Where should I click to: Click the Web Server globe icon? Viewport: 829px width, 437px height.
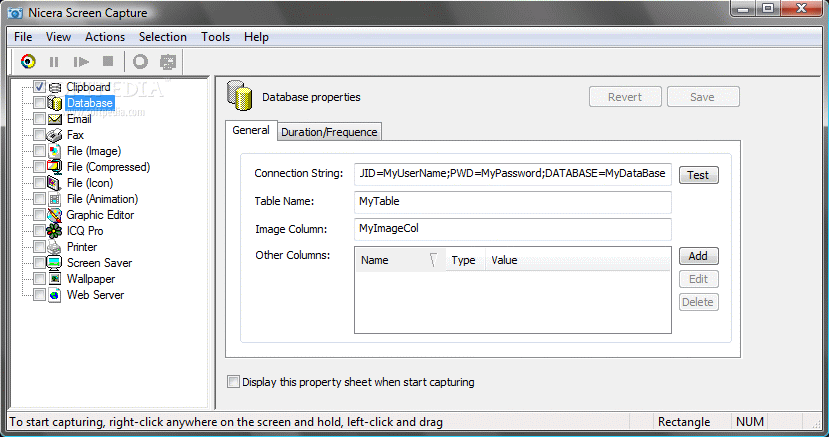[x=55, y=295]
